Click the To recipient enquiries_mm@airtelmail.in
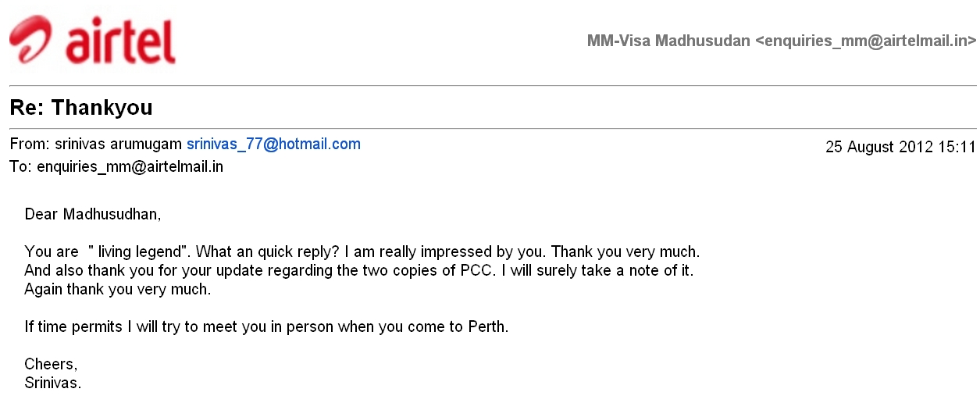 pos(130,167)
